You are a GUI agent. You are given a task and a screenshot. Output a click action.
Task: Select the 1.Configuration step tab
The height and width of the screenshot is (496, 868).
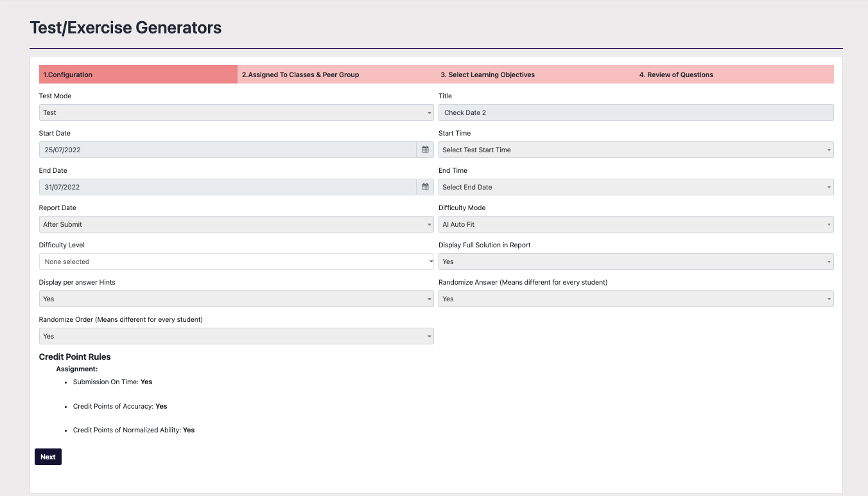[138, 75]
